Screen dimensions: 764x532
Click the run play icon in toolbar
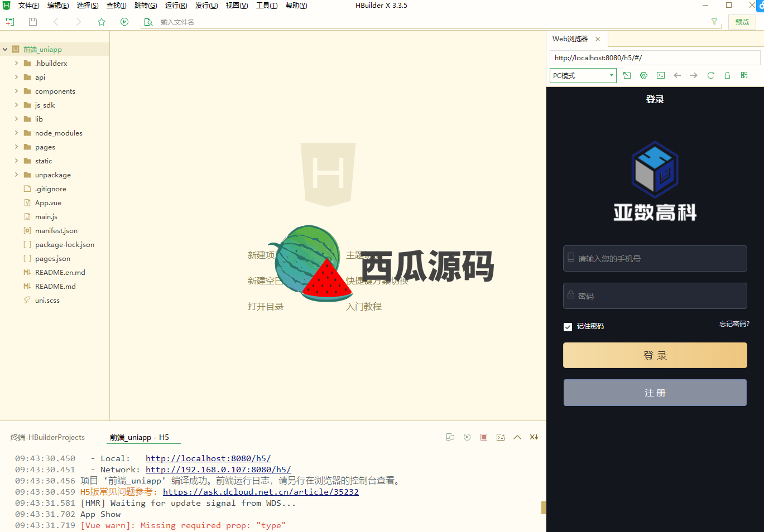pyautogui.click(x=124, y=22)
